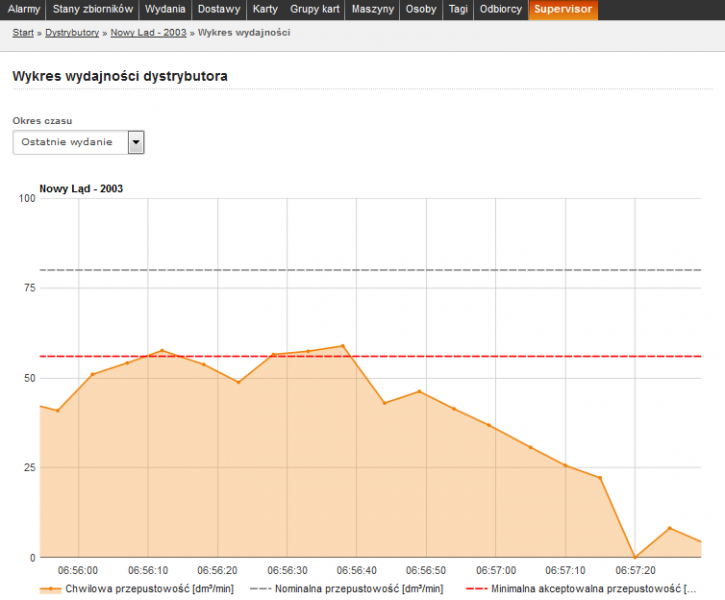Viewport: 725px width, 600px height.
Task: Open the Okres czasu dropdown arrow
Action: (x=136, y=142)
